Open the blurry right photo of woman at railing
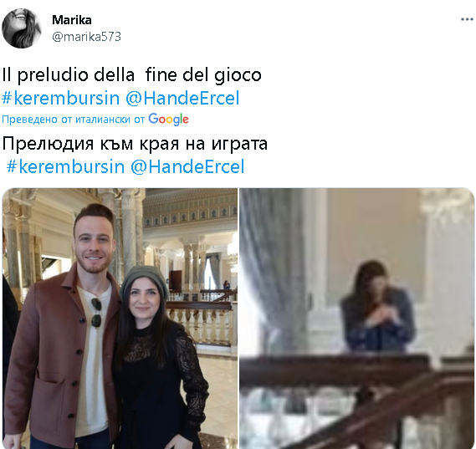Viewport: 476px width, 449px height. (x=357, y=319)
